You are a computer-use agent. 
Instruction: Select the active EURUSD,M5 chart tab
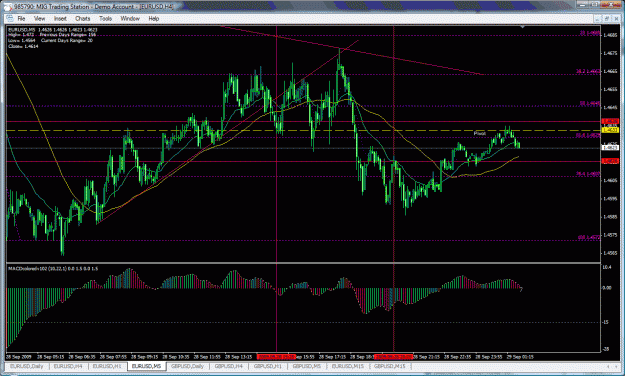[x=146, y=366]
